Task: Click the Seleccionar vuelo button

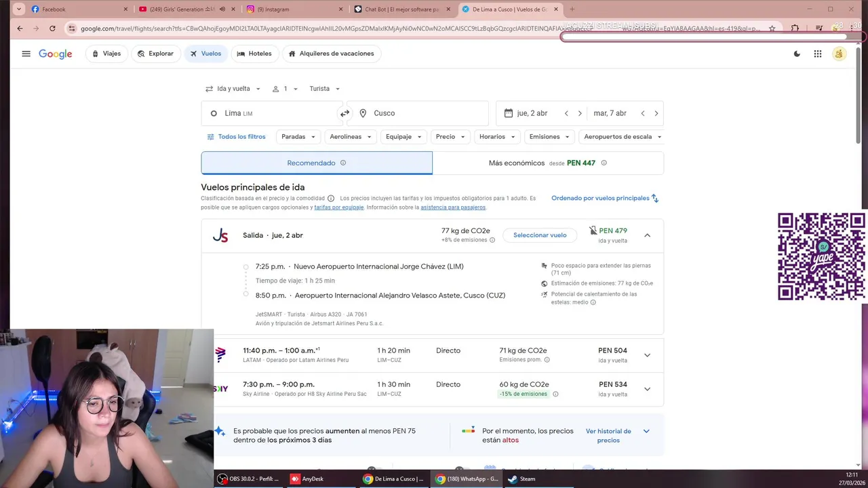Action: [x=540, y=235]
